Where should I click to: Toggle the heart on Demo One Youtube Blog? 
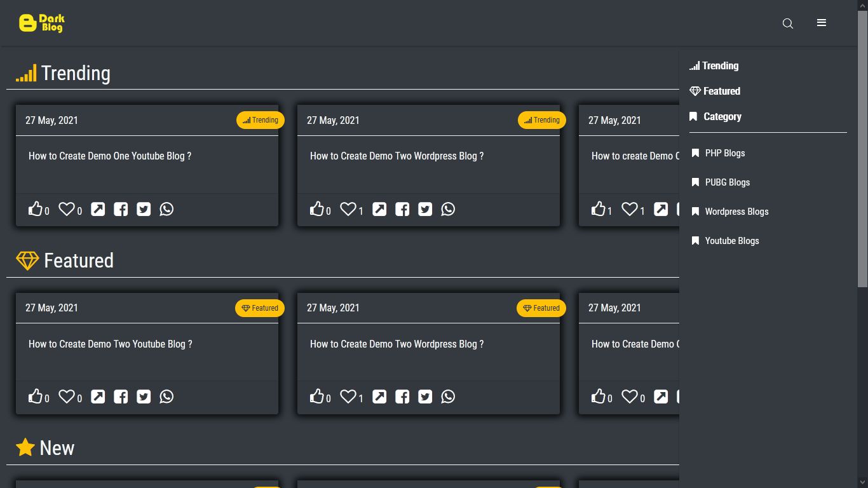pos(66,208)
